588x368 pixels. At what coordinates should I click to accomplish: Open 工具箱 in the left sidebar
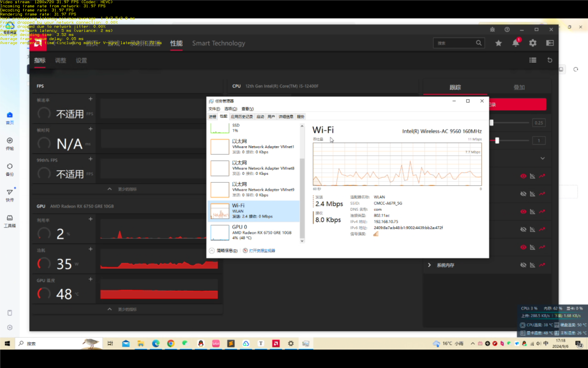(10, 221)
